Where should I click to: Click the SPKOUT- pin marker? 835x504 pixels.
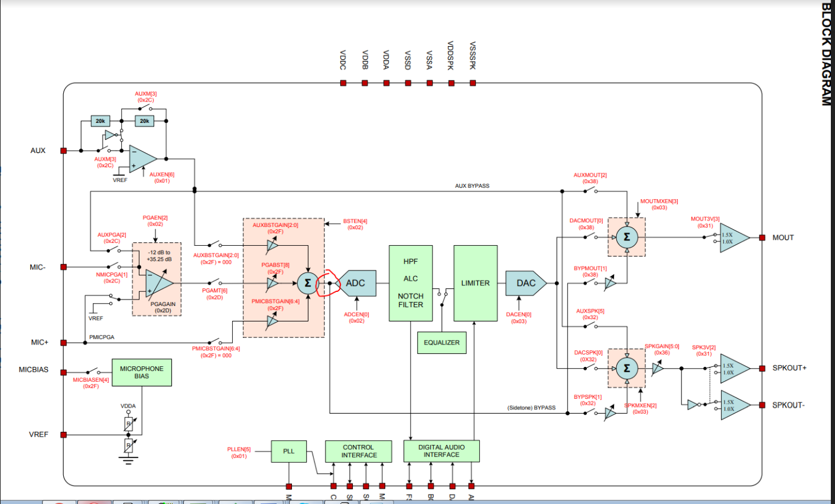(x=762, y=405)
